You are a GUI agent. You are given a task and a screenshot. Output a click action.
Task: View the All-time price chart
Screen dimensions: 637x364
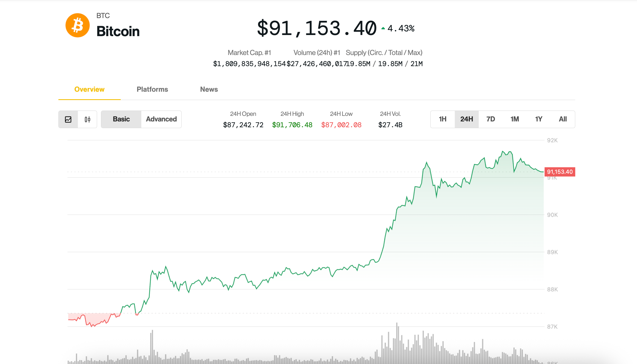563,119
